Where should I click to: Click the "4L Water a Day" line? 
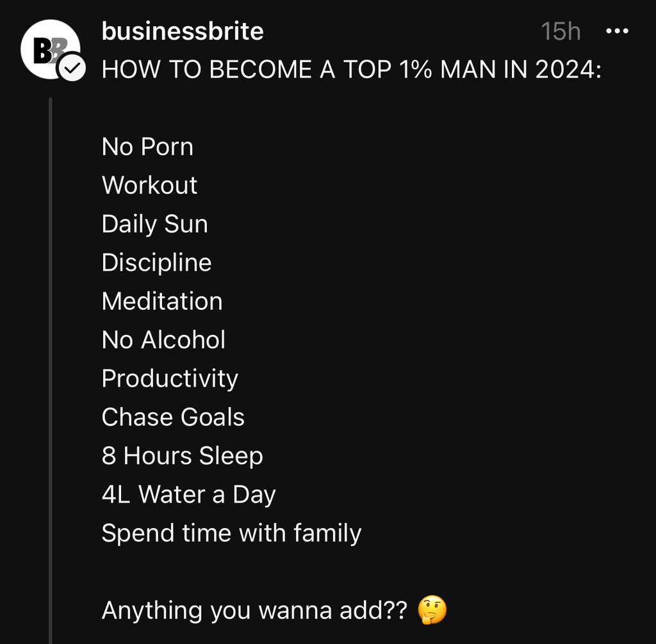click(188, 494)
